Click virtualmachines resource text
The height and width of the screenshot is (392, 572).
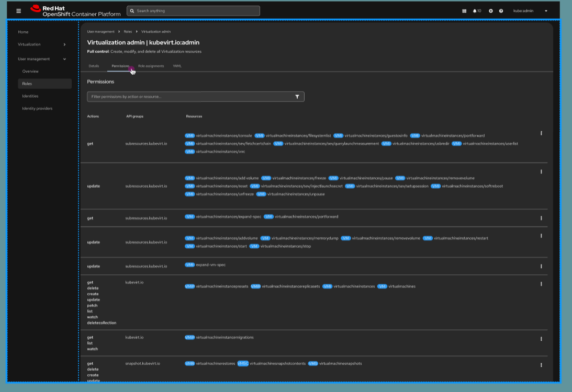pos(401,286)
